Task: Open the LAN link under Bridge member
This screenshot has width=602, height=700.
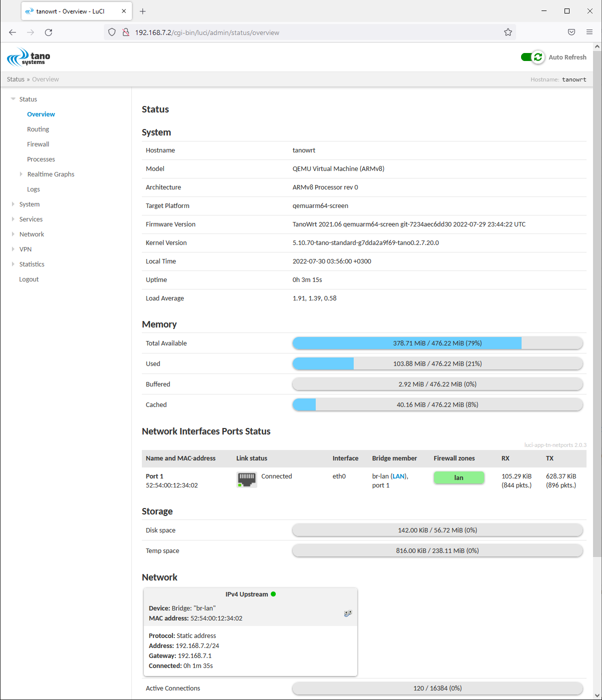Action: 398,476
